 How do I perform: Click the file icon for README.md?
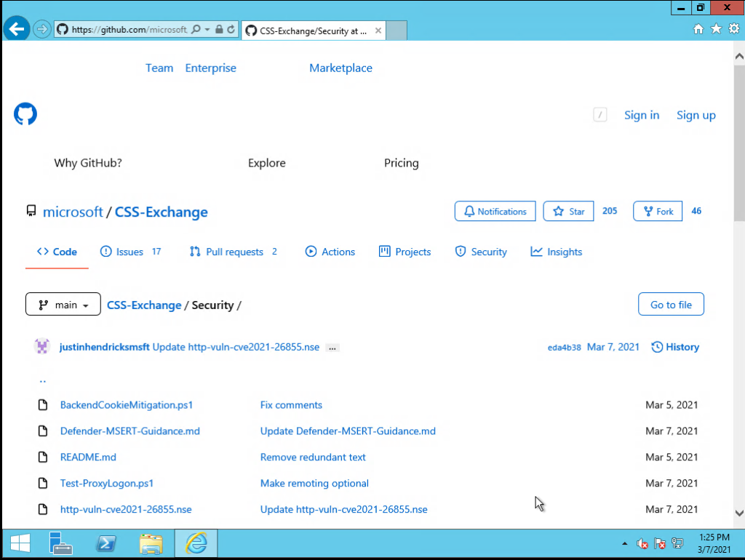43,457
